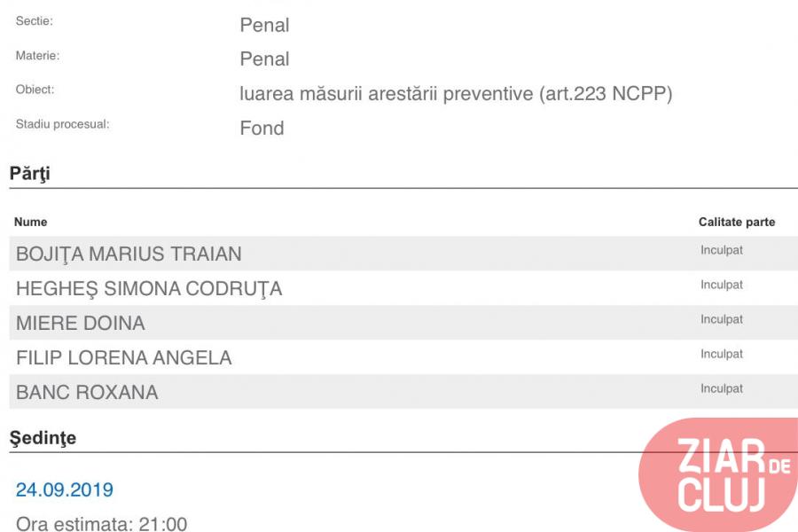Click the Ora estimata 21:00 text
Viewport: 798px width, 532px height.
click(x=101, y=524)
